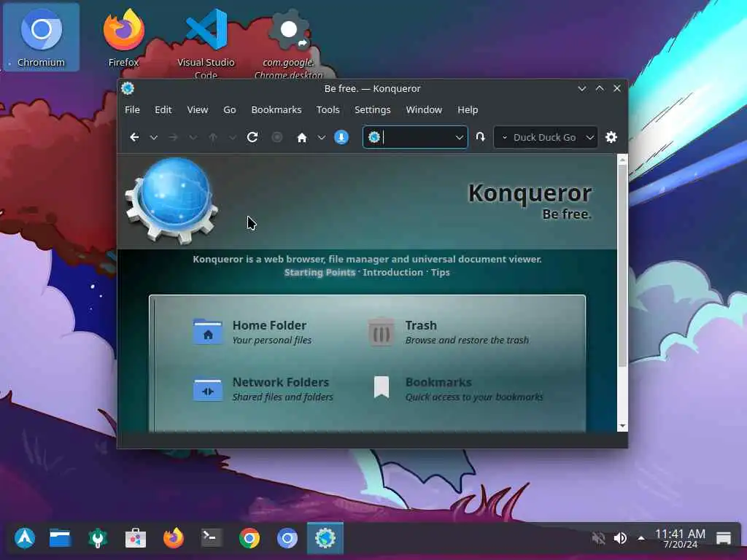
Task: Click the Trash title link
Action: [421, 325]
